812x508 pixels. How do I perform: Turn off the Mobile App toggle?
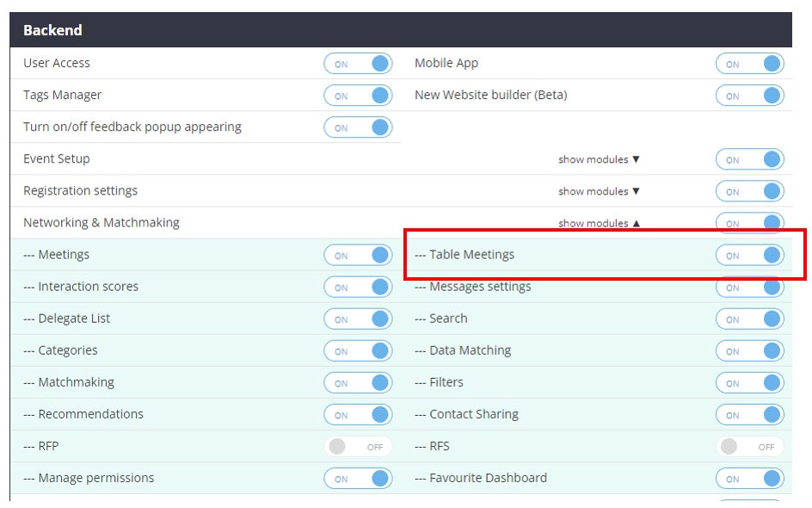[x=749, y=64]
